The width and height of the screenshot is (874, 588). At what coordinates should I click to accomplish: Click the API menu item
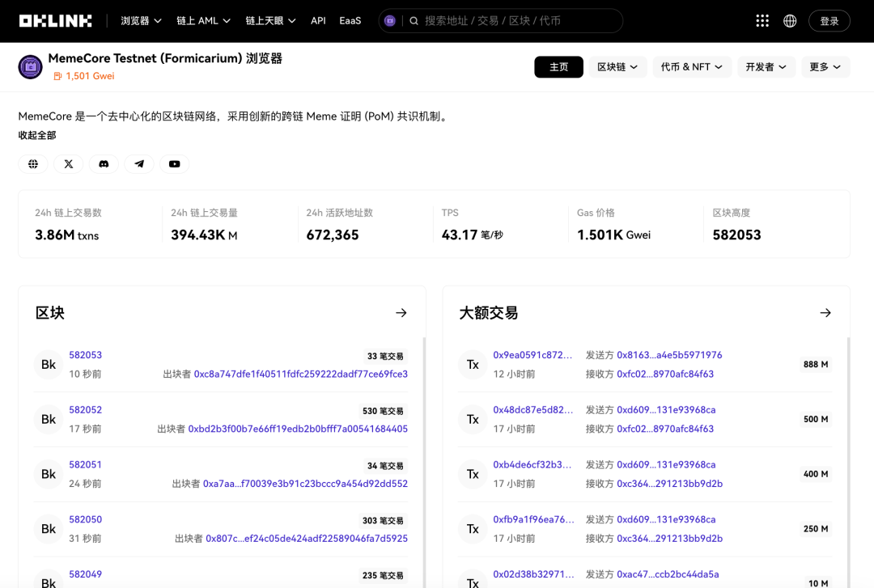318,20
